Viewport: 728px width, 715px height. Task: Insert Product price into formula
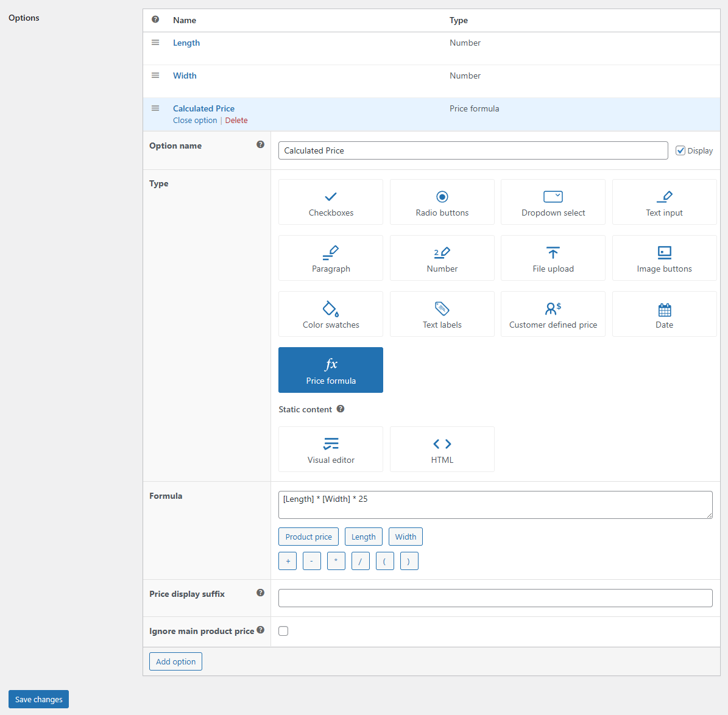[308, 537]
